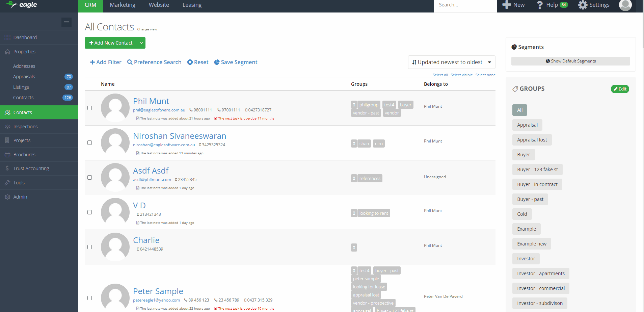Tick the checkbox for Phil Munt

coord(90,108)
